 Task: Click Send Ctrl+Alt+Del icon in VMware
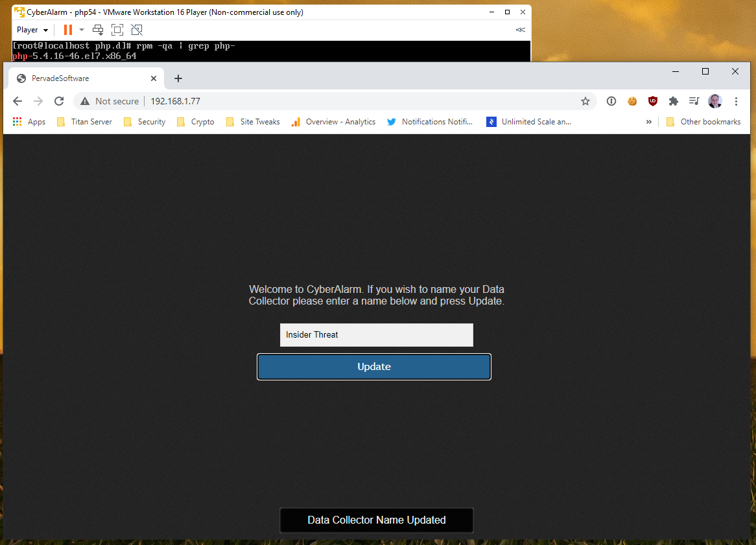tap(98, 30)
